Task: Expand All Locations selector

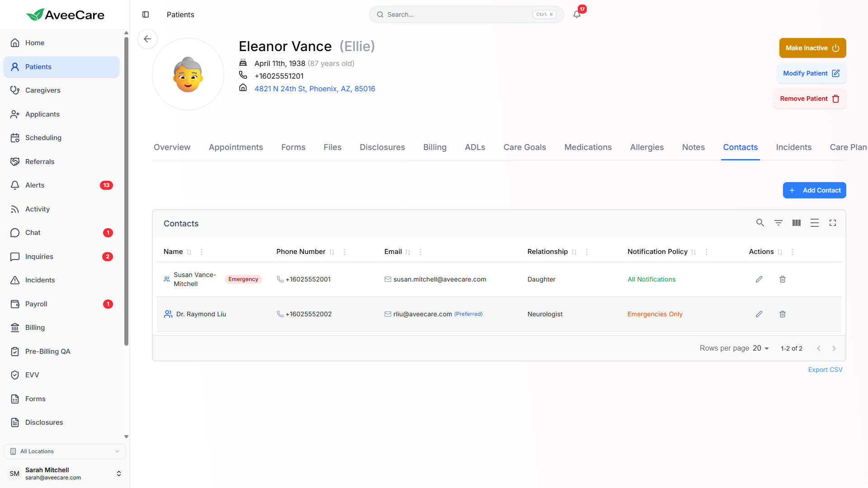Action: click(x=65, y=451)
